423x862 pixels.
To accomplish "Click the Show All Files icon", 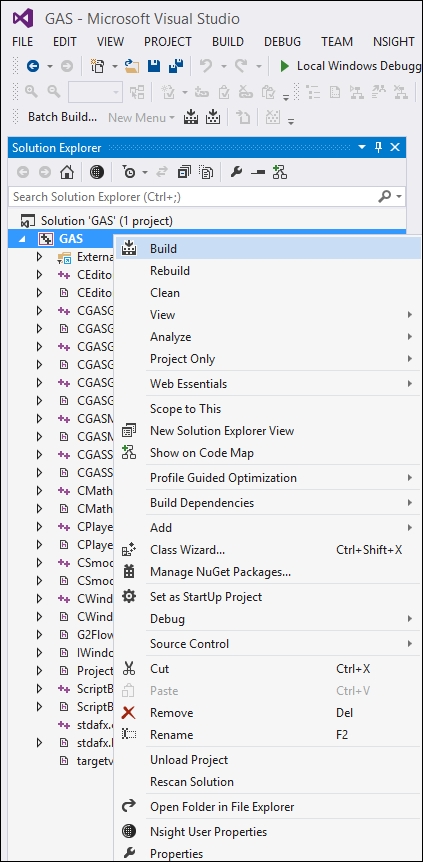I will [206, 173].
